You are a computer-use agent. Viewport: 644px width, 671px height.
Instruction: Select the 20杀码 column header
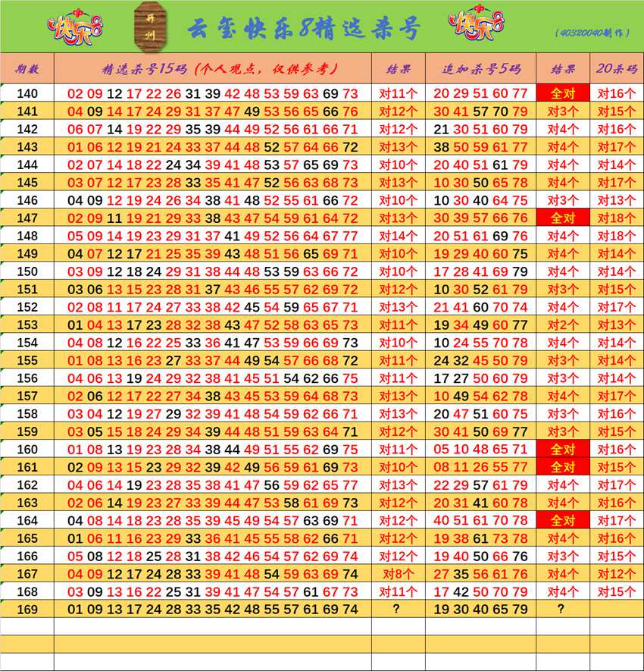tap(617, 68)
